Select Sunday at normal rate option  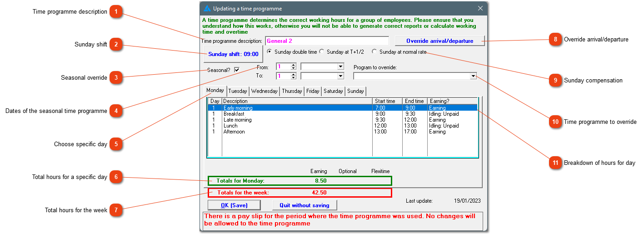coord(399,52)
